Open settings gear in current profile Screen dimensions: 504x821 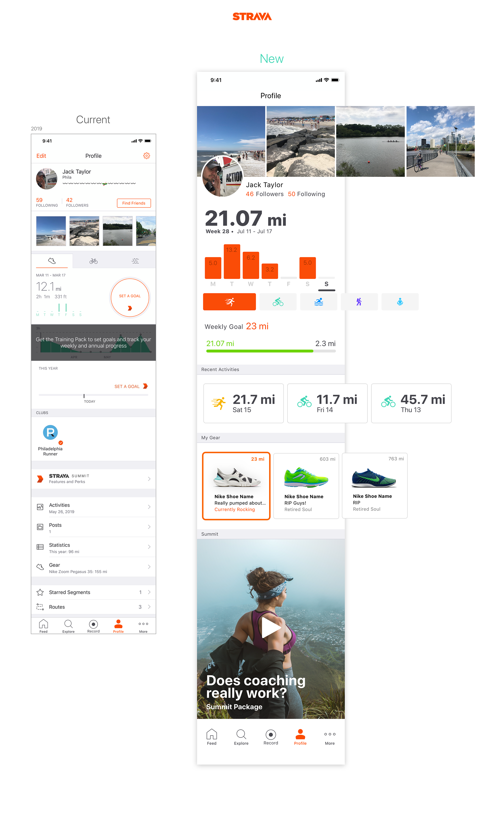146,156
